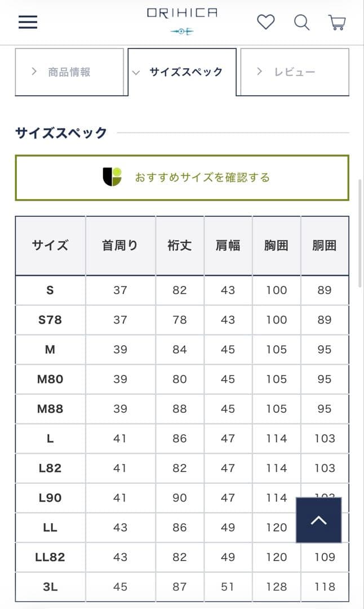Open the レビュー tab
This screenshot has width=364, height=609.
295,72
